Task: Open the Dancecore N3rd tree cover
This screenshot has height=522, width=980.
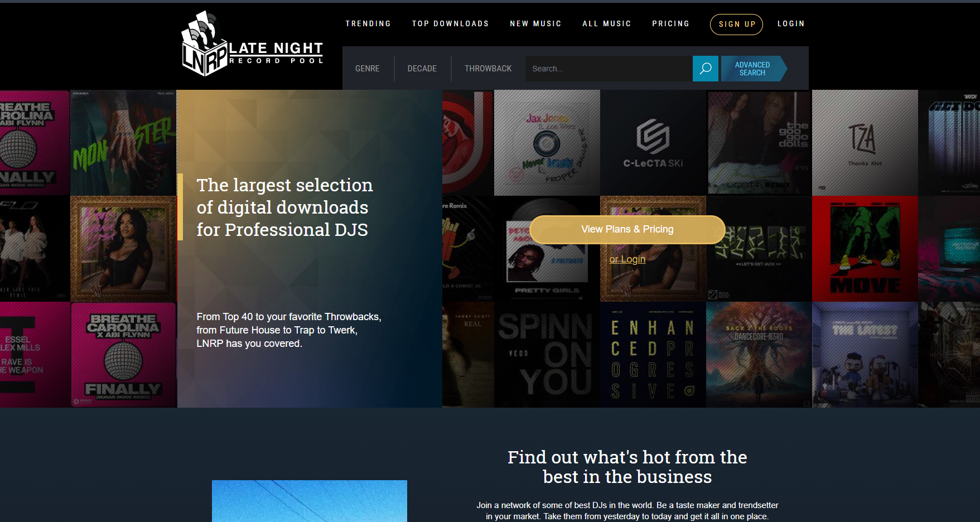Action: 759,355
